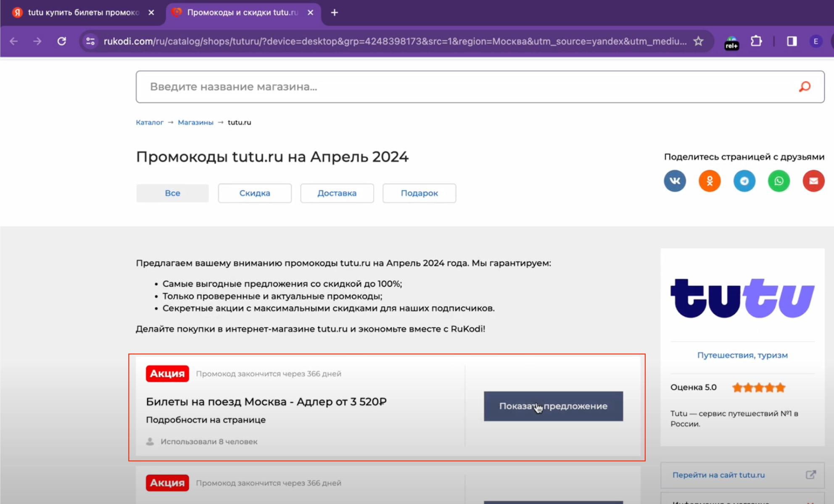Share the page via Telegram icon
The width and height of the screenshot is (834, 504).
click(744, 181)
